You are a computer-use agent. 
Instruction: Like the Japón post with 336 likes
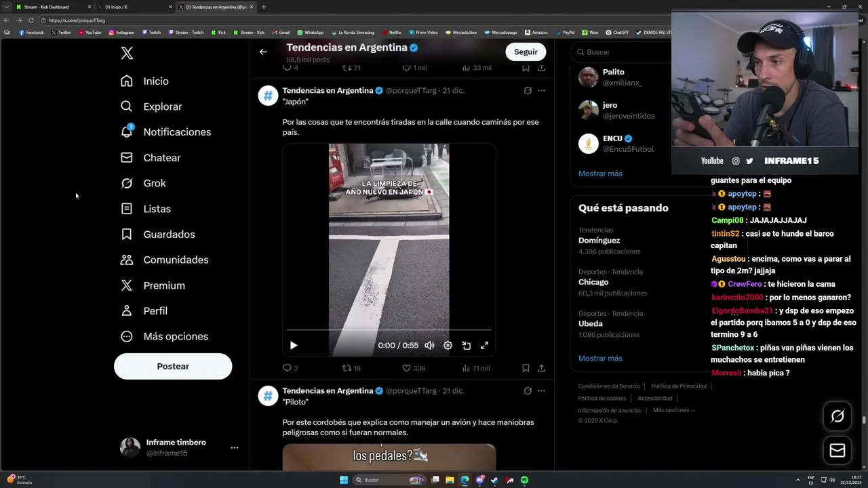tap(414, 368)
